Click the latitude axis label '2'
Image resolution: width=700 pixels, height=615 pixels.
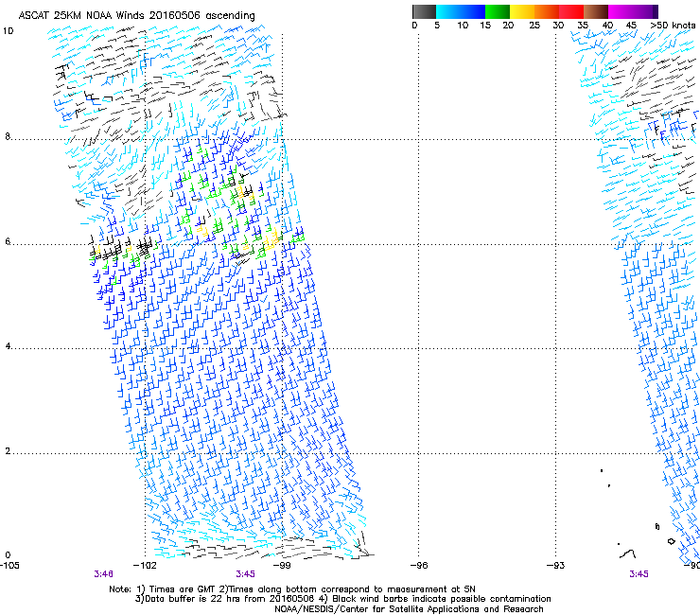tap(8, 450)
